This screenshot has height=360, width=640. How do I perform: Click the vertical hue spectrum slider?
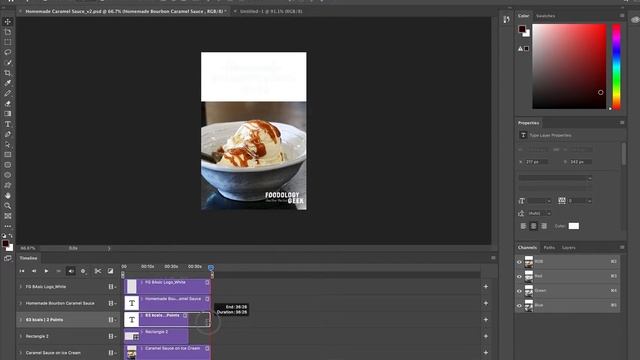(616, 67)
